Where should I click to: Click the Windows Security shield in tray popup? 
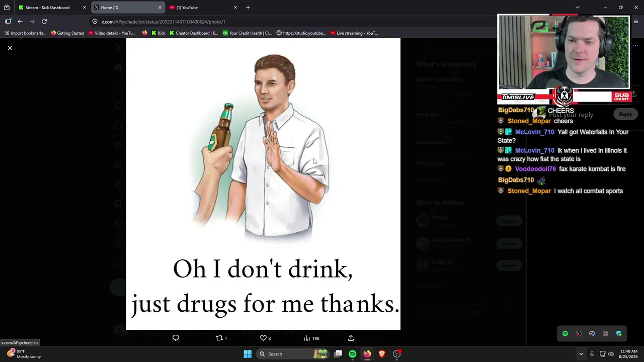pyautogui.click(x=619, y=333)
